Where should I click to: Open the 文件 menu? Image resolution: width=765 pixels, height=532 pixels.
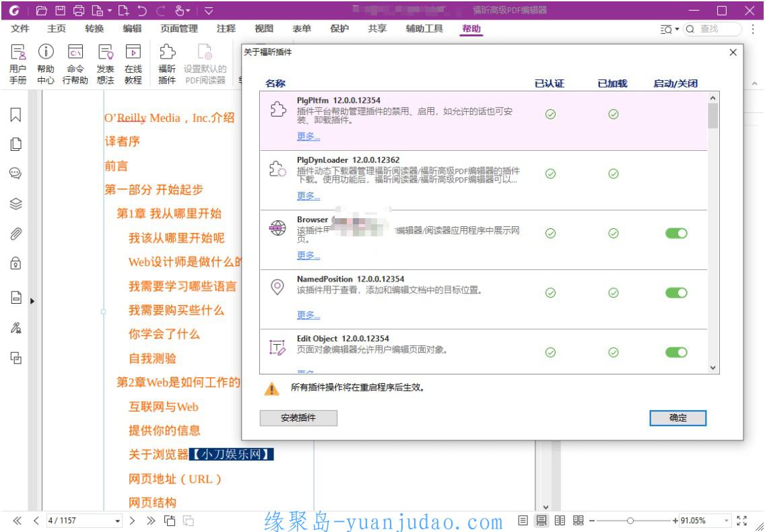[20, 29]
